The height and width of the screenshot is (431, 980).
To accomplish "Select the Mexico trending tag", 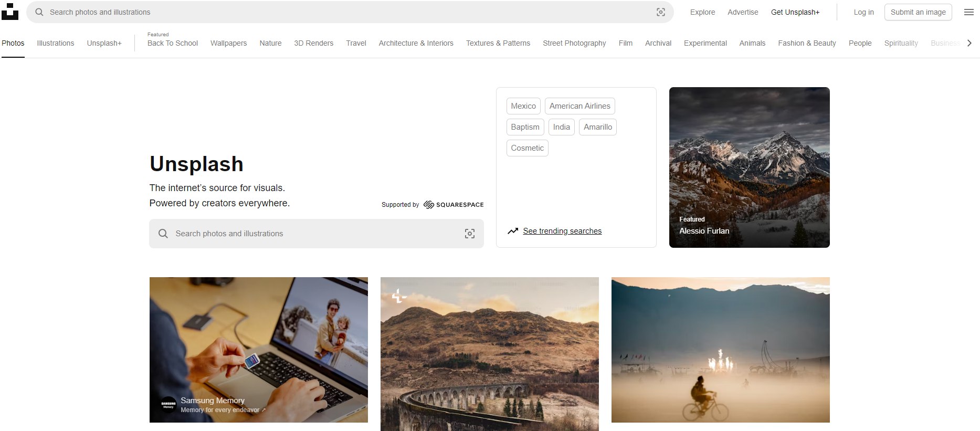I will (523, 106).
